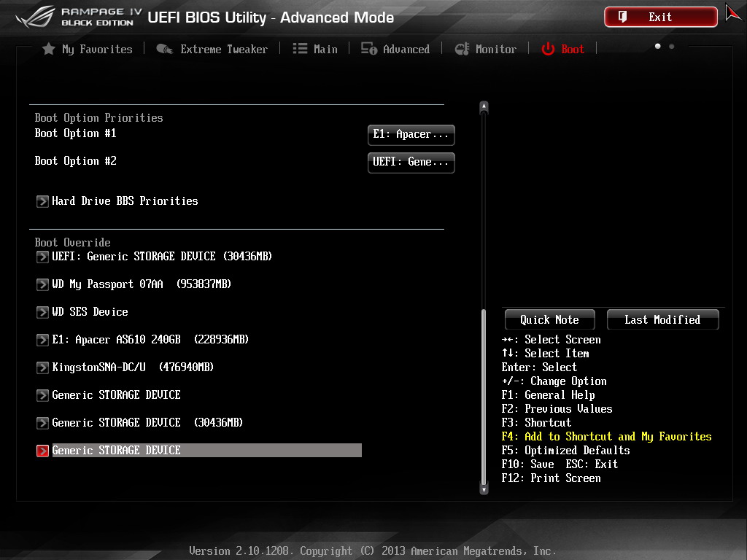Select the Boot tab
747x560 pixels.
562,49
